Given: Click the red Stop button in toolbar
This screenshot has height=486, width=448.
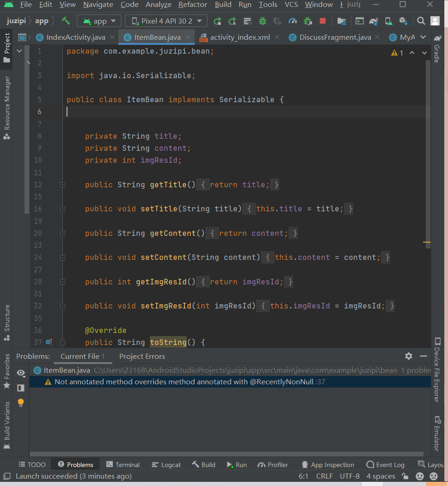Looking at the screenshot, I should [x=323, y=21].
